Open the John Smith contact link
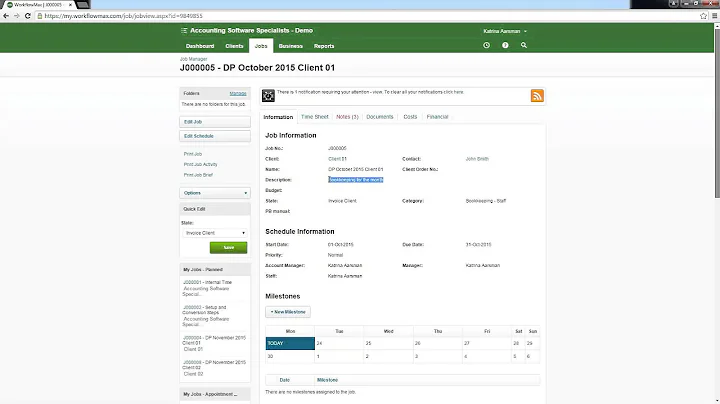720x404 pixels. [477, 159]
